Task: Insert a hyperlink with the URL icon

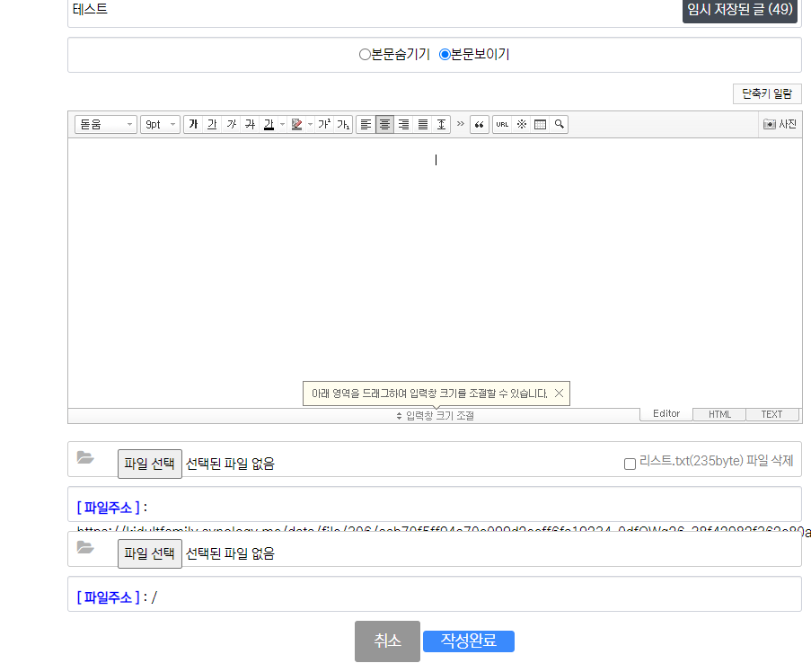Action: tap(502, 125)
